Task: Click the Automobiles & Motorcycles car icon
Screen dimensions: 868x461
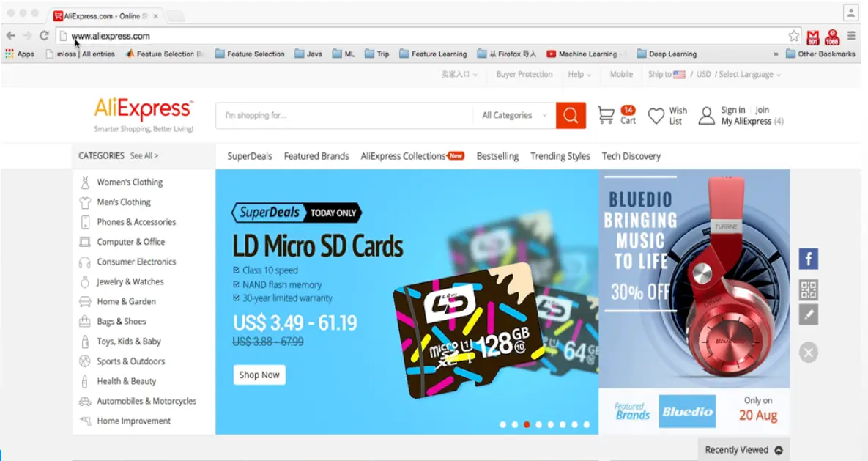Action: pos(85,401)
